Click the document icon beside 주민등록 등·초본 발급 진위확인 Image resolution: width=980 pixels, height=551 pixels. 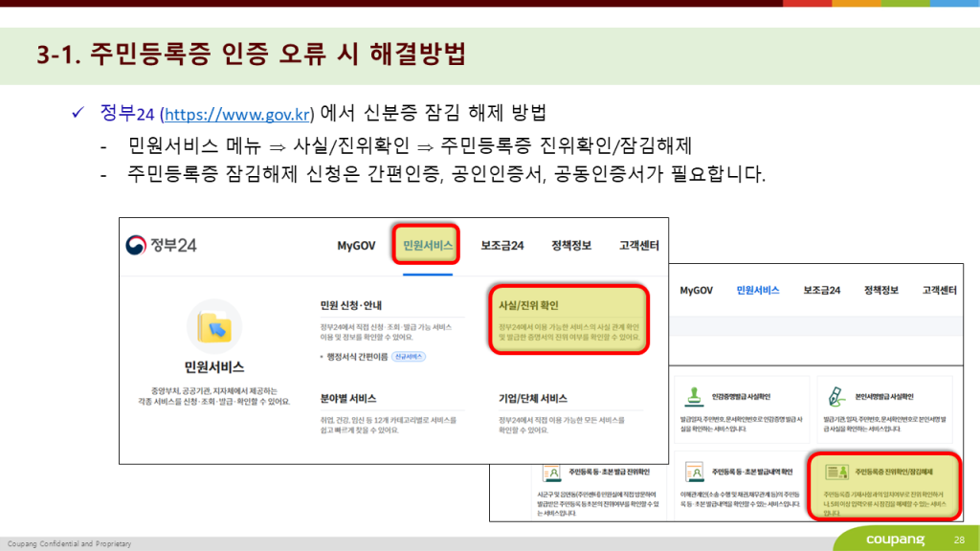[551, 472]
